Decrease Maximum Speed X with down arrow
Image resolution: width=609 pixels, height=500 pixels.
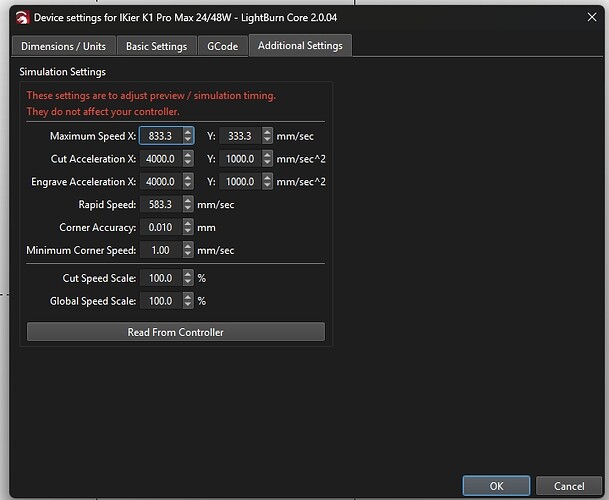point(188,140)
